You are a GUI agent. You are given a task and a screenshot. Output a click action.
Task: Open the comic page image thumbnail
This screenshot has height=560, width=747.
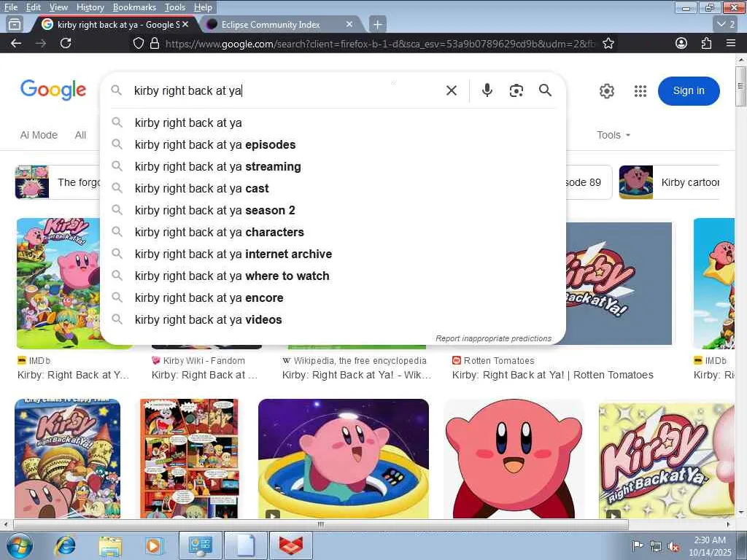point(189,459)
